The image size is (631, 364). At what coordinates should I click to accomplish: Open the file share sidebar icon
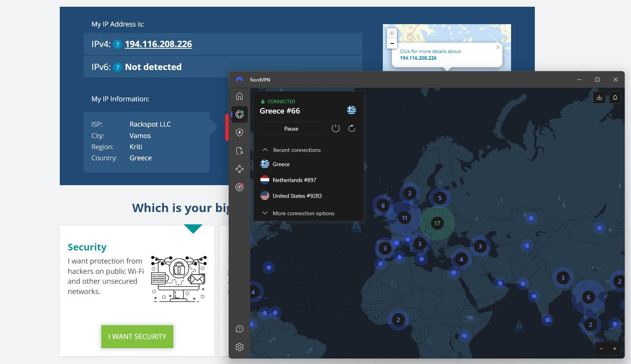(x=239, y=151)
